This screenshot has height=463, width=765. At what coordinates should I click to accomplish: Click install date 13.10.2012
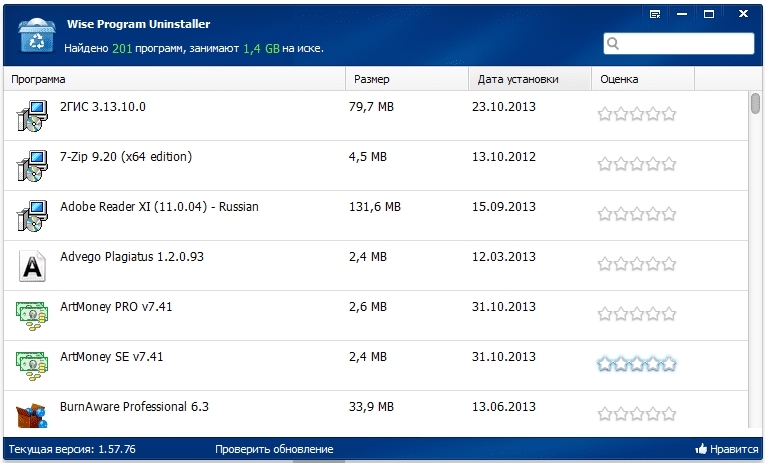[x=503, y=157]
